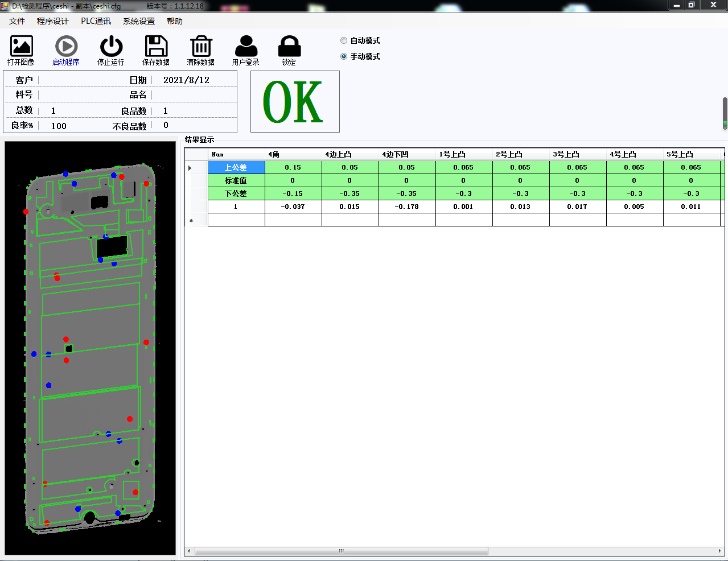
Task: Click the phone part inspection image
Action: coord(90,348)
